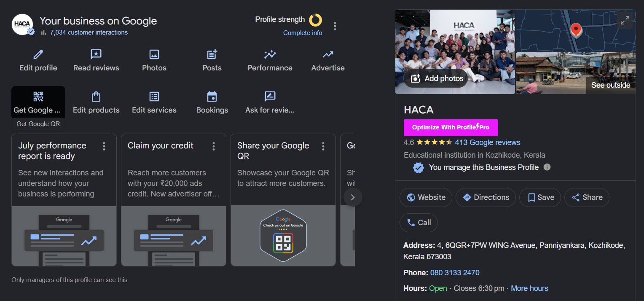Click the 4.6 star rating stars
This screenshot has width=644, height=301.
(x=435, y=142)
